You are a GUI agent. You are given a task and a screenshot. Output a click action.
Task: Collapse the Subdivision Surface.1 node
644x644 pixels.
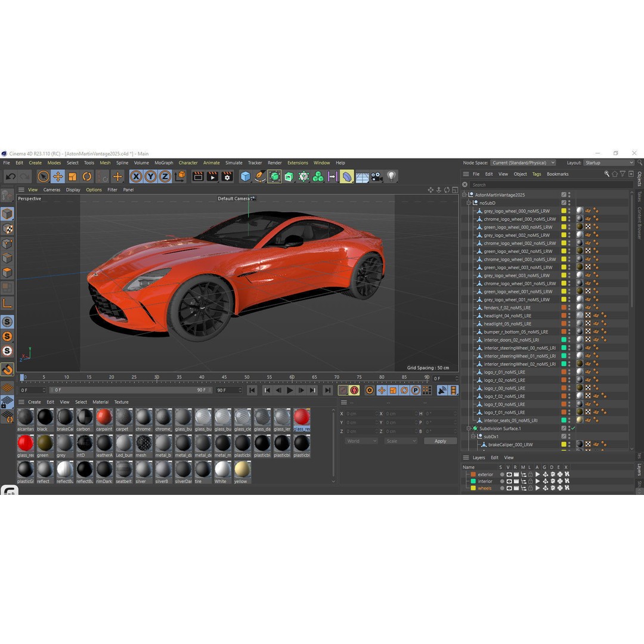click(x=469, y=428)
